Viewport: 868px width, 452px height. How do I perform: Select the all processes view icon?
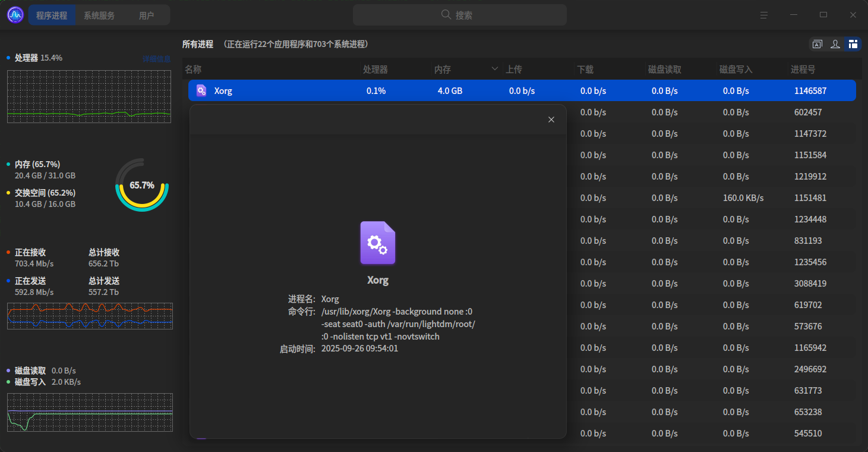pyautogui.click(x=853, y=44)
